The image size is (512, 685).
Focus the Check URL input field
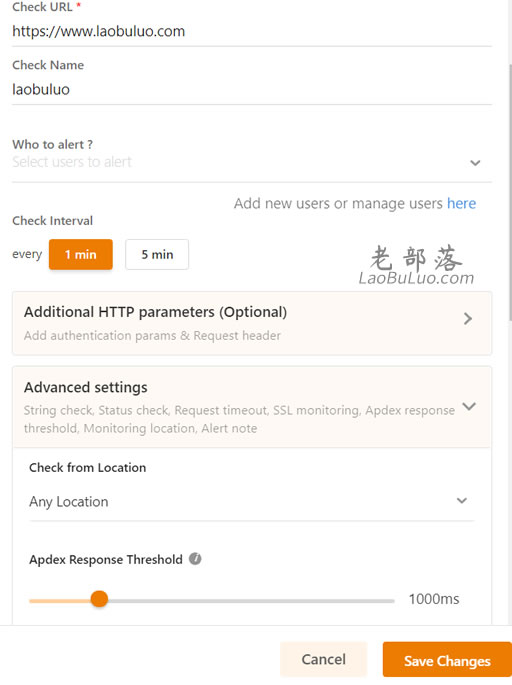coord(252,31)
